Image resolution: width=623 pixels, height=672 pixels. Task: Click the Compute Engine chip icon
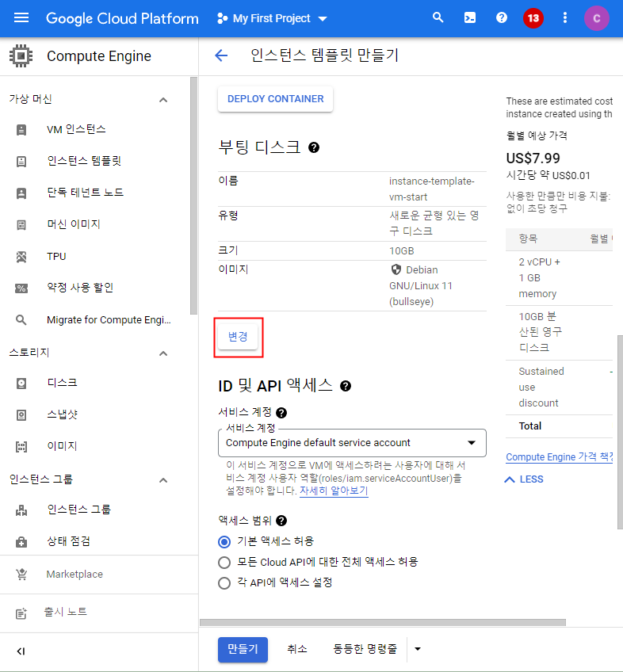tap(21, 55)
